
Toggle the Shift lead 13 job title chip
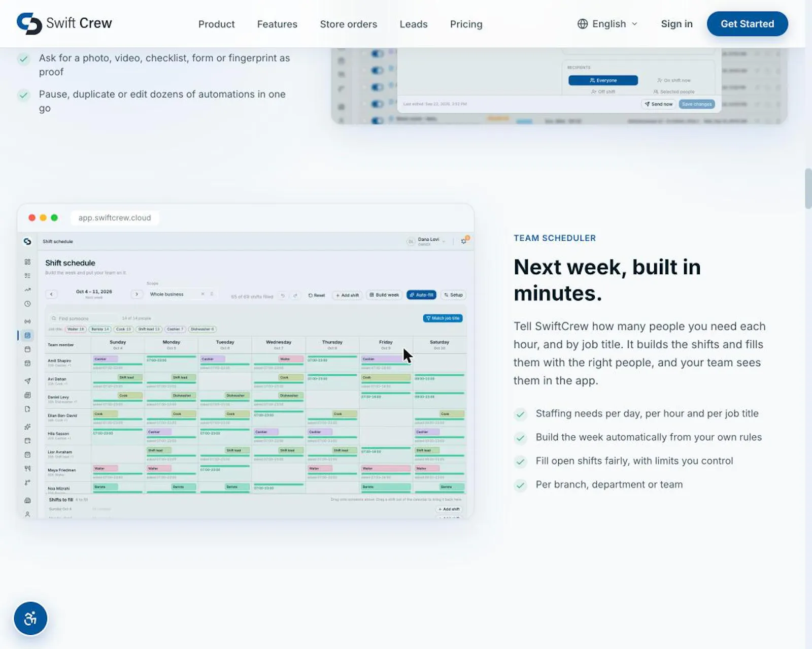click(149, 329)
